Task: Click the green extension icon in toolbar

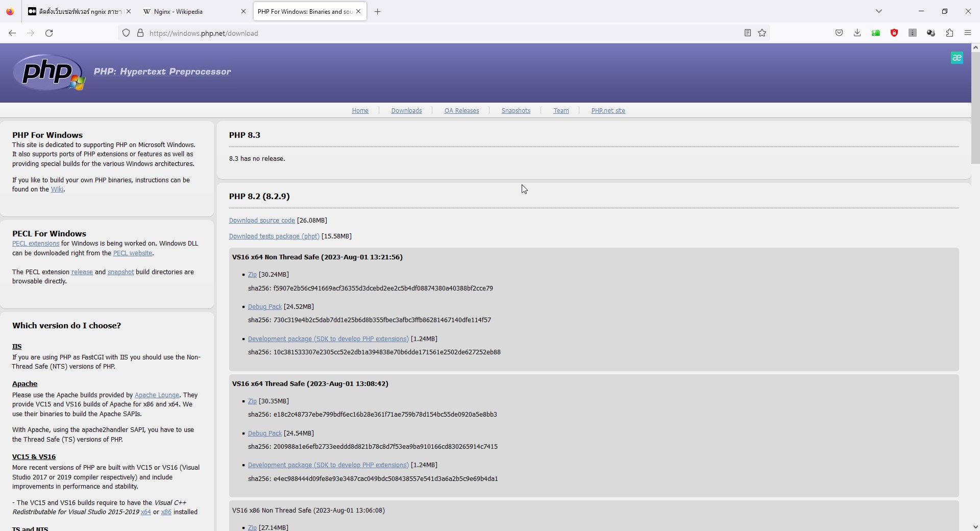Action: 876,33
